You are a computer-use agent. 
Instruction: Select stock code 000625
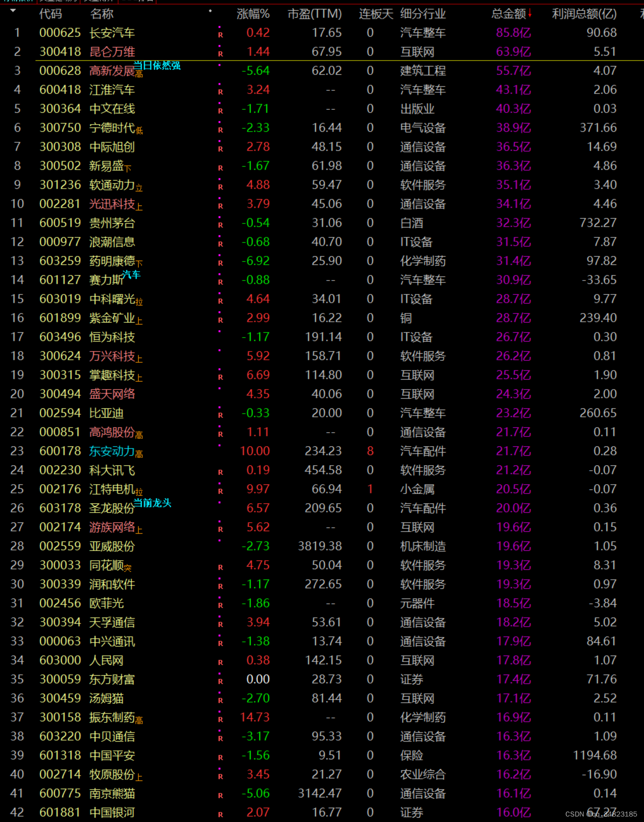pos(60,33)
